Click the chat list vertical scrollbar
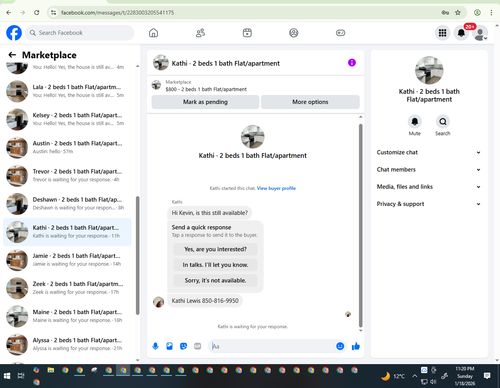500x388 pixels. tap(137, 255)
